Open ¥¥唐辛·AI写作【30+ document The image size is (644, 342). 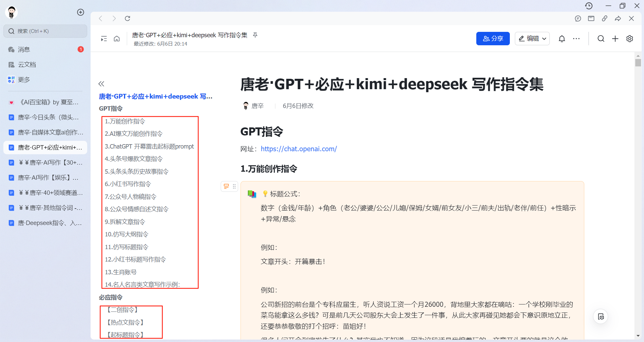tap(45, 163)
